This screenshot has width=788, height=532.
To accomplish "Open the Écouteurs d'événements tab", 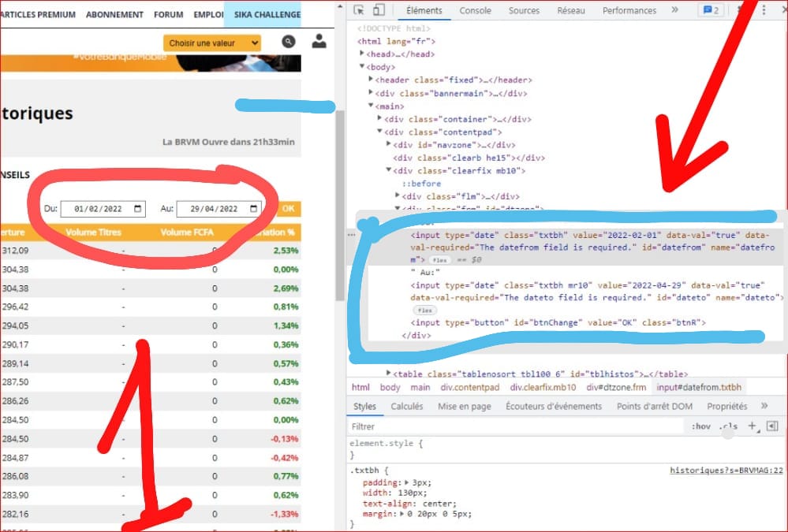I will [554, 406].
